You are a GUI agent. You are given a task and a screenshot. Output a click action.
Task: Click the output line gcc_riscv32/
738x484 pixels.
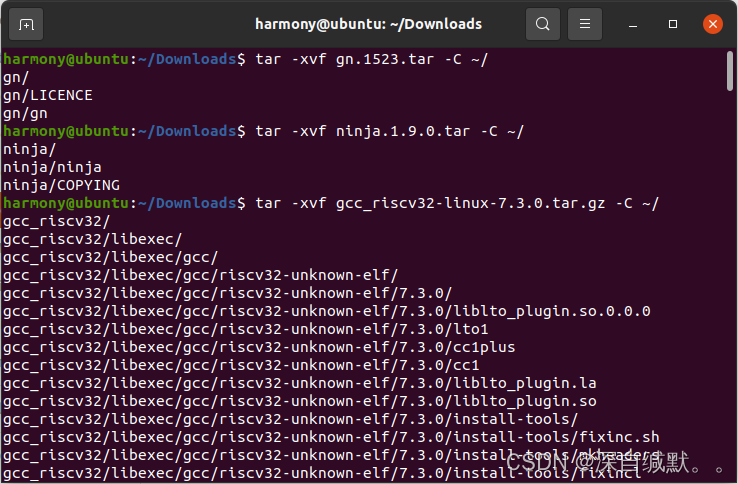click(56, 221)
